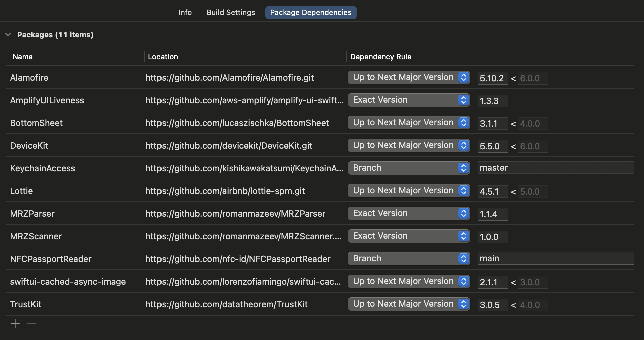Image resolution: width=644 pixels, height=340 pixels.
Task: Open the Info tab
Action: point(185,13)
